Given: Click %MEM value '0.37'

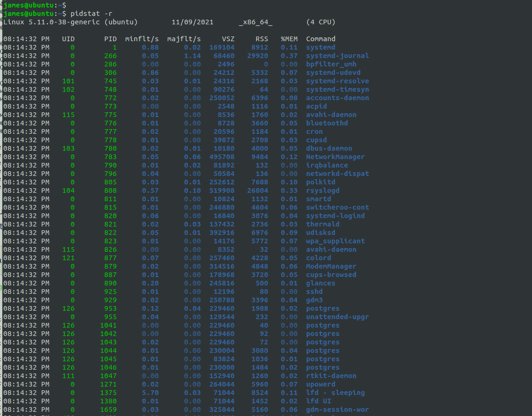Looking at the screenshot, I should [x=289, y=56].
